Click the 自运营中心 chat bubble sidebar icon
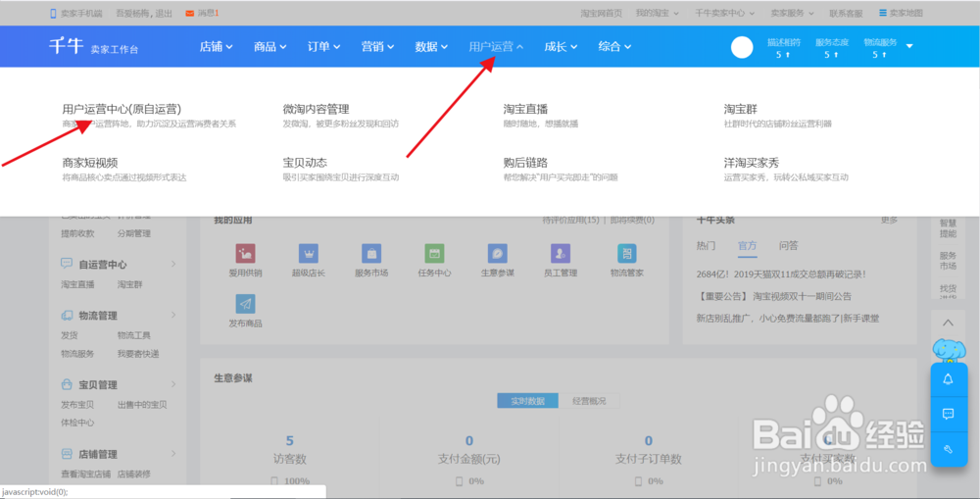Image resolution: width=980 pixels, height=499 pixels. [x=67, y=264]
